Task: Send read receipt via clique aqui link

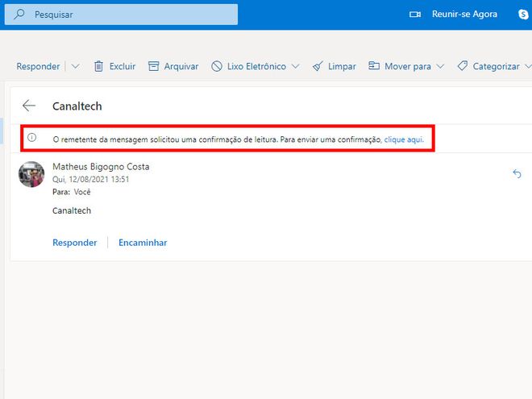Action: 404,139
